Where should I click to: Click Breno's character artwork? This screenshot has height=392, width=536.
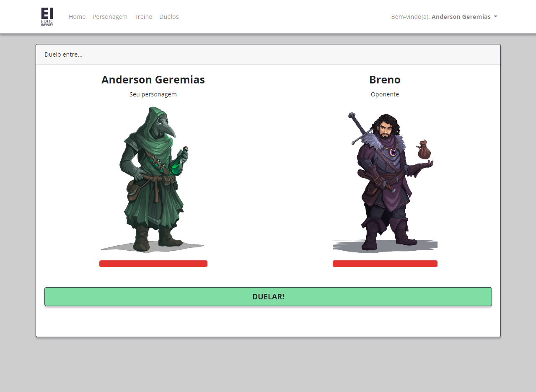[x=385, y=180]
